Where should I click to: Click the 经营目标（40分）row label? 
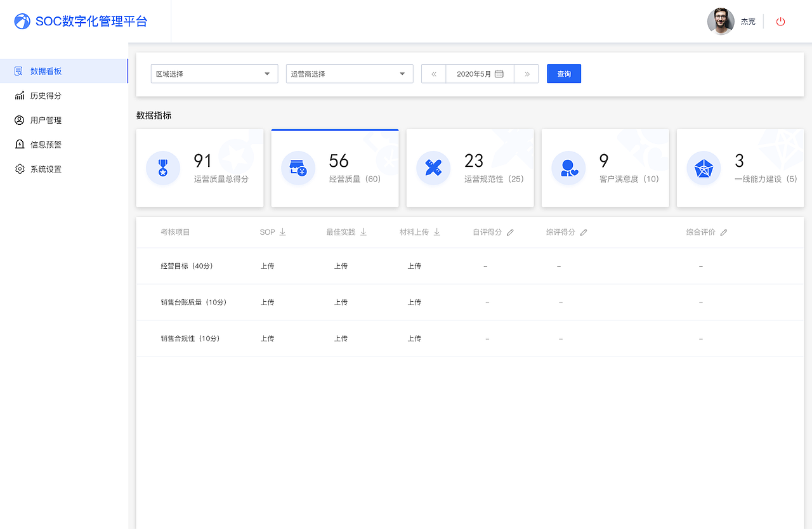187,266
